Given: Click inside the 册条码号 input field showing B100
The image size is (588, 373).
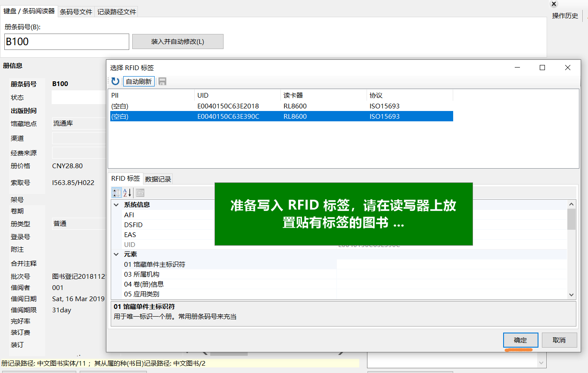Looking at the screenshot, I should 66,41.
